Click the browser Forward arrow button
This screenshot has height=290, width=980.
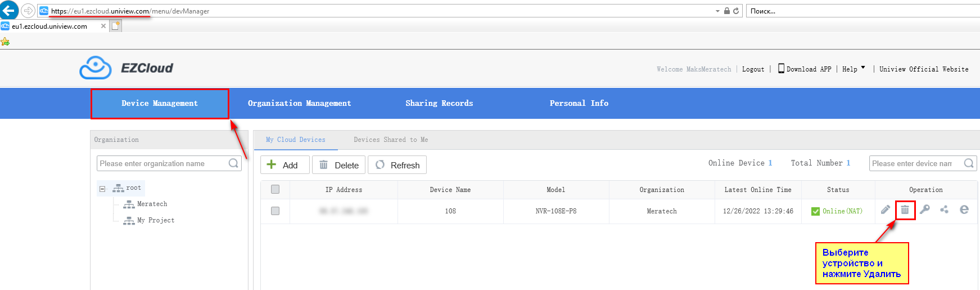click(28, 11)
